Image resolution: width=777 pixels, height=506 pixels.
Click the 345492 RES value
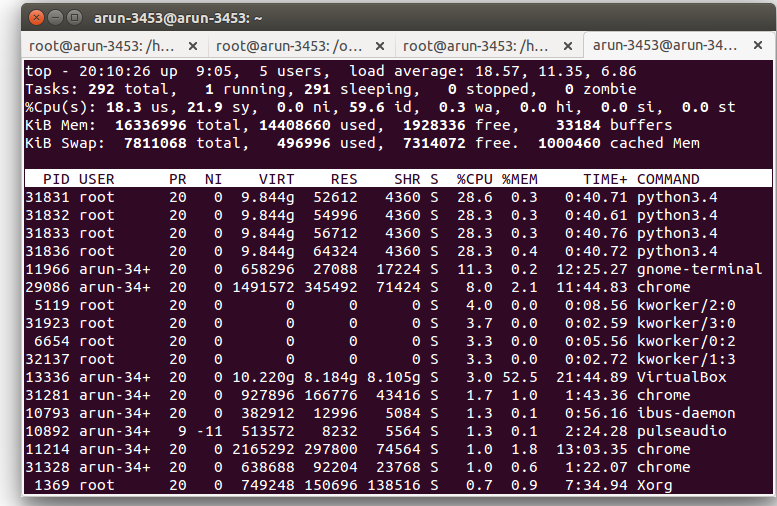pos(331,287)
